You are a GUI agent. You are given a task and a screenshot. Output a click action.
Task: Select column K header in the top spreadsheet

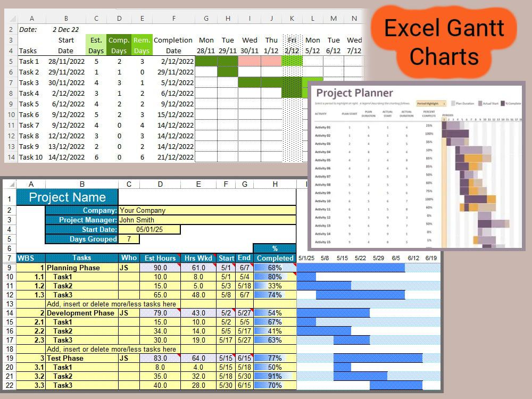point(292,18)
